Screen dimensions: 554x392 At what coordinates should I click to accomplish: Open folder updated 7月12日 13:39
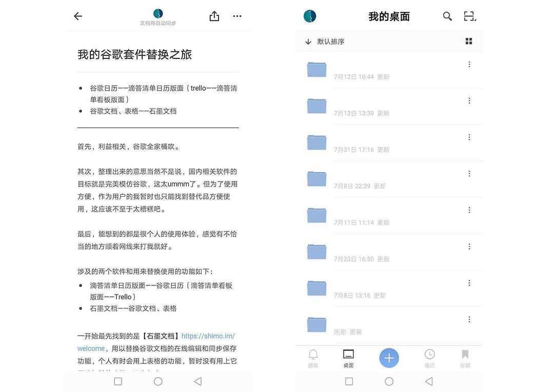click(x=389, y=106)
